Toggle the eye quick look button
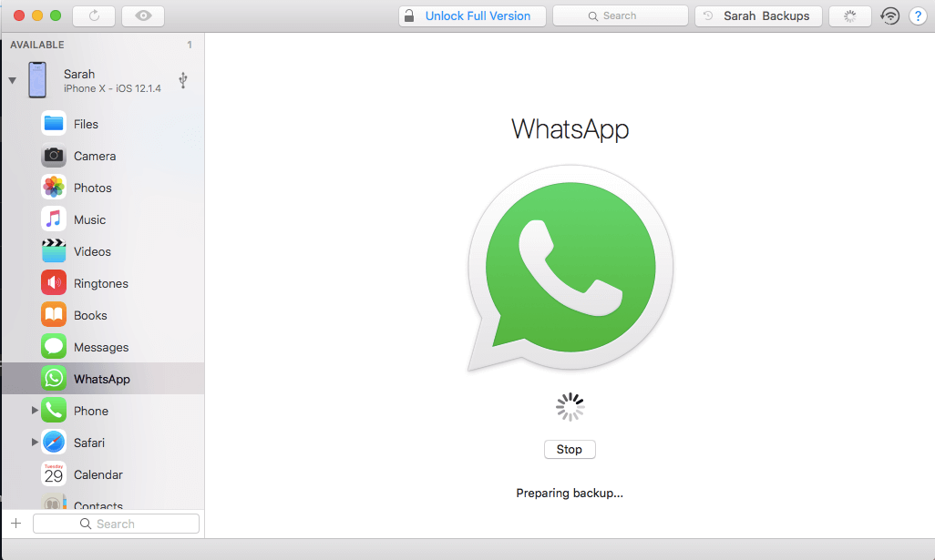Screen dimensions: 935x560 pyautogui.click(x=143, y=16)
